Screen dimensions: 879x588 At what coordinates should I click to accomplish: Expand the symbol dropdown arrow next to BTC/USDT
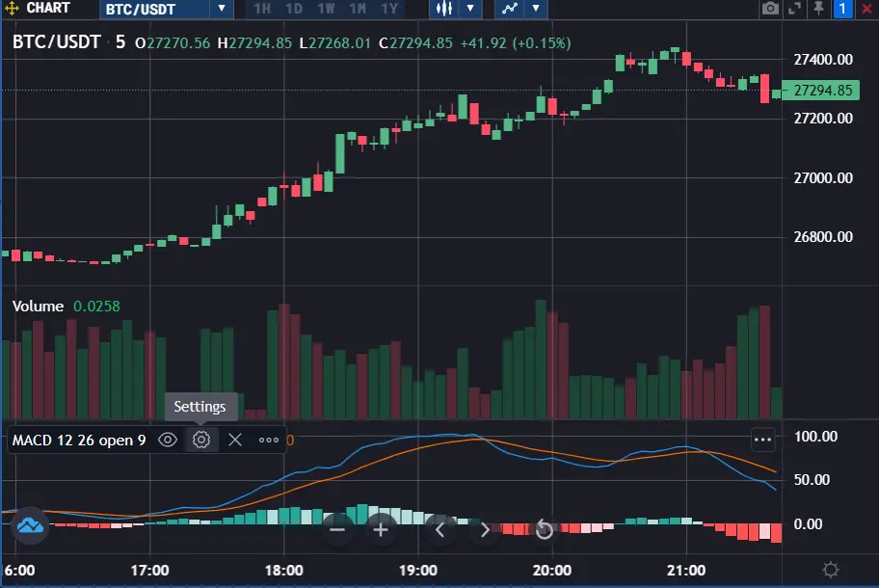tap(222, 9)
